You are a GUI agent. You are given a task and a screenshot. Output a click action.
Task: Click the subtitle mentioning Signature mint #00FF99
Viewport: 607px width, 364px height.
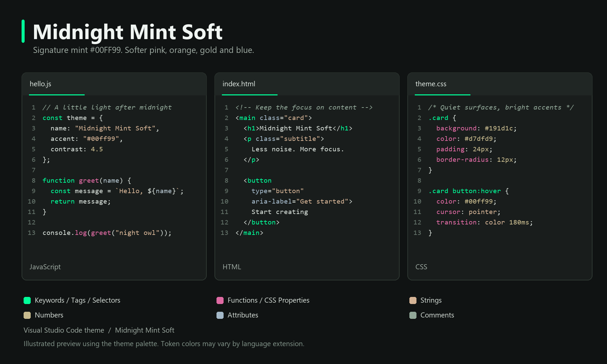pos(144,50)
